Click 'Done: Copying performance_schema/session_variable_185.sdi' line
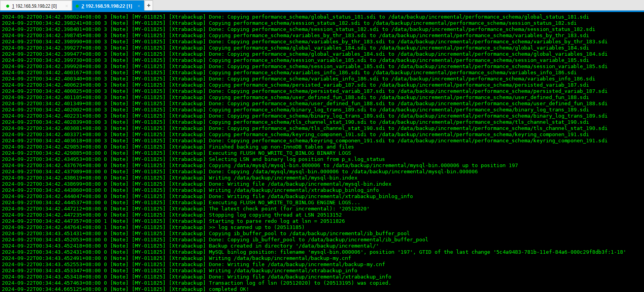The image size is (644, 292). point(408,66)
